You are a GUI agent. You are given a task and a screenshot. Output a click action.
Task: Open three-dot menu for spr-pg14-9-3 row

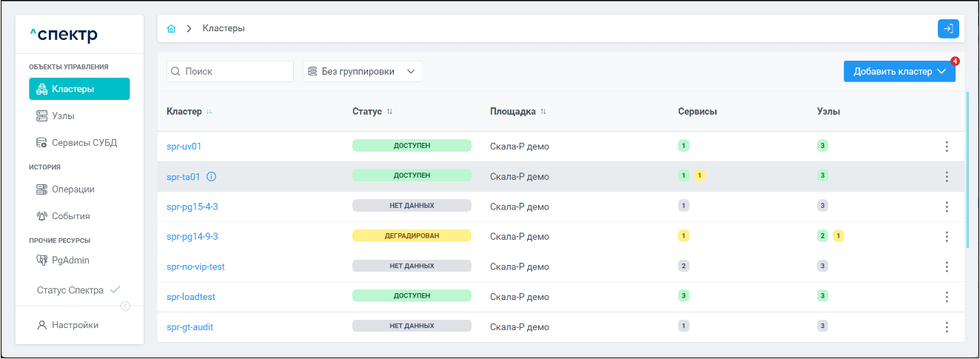point(946,237)
